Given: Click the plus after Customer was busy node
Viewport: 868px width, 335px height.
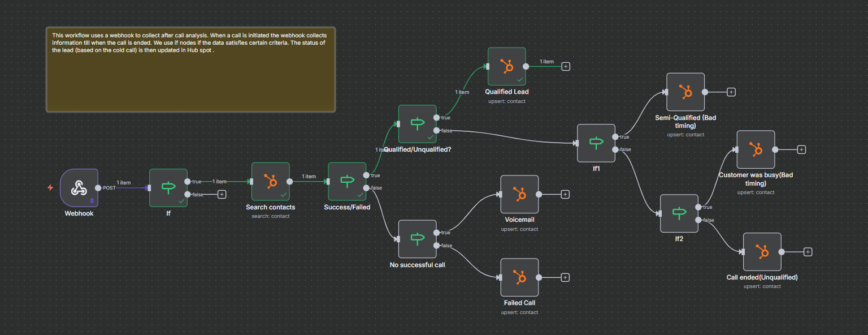Looking at the screenshot, I should (801, 149).
